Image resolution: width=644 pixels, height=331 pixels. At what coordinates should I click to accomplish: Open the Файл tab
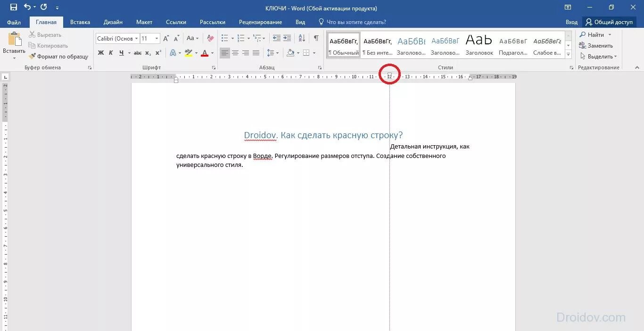[x=14, y=22]
